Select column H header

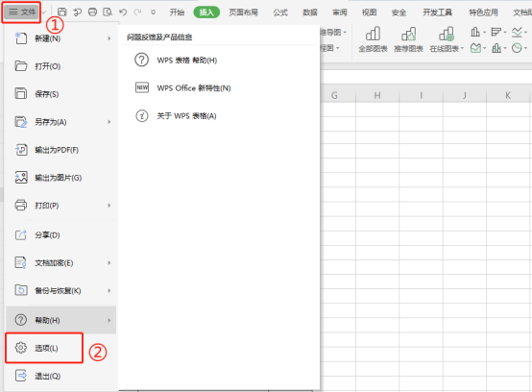(377, 96)
